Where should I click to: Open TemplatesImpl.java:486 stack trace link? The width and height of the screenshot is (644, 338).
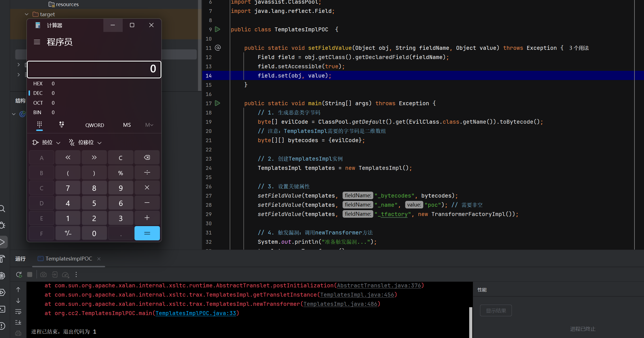pos(340,304)
